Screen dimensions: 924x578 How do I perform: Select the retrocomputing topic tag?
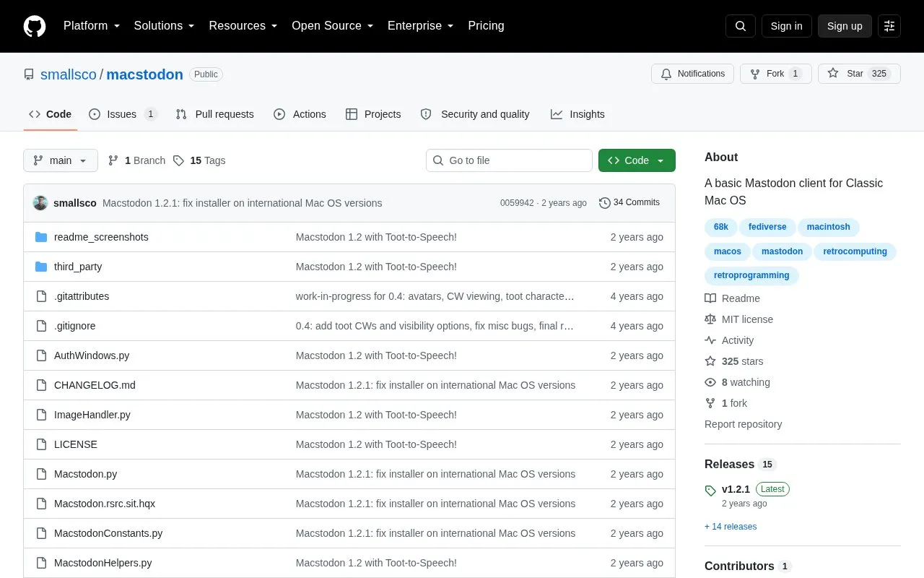pyautogui.click(x=855, y=251)
